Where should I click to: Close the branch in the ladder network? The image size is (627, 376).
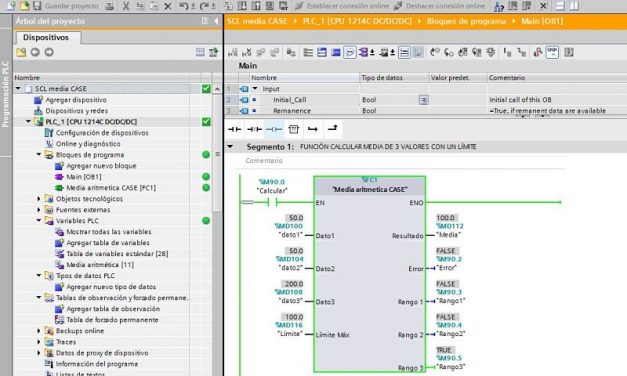[x=332, y=128]
